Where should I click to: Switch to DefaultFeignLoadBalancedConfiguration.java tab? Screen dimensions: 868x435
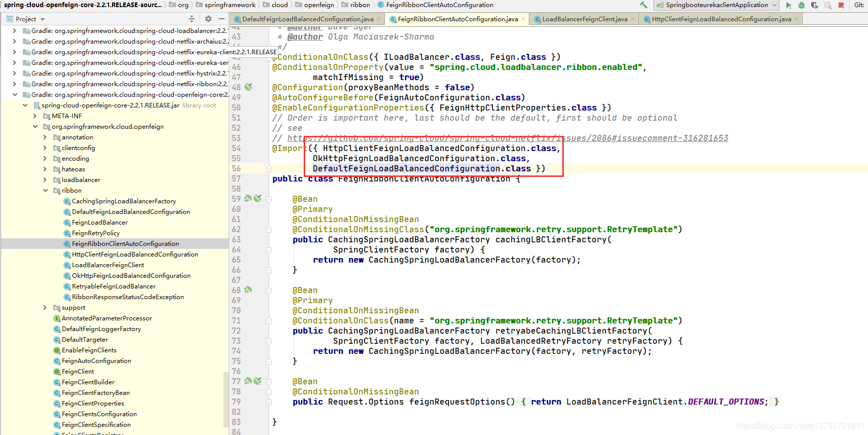pyautogui.click(x=307, y=19)
